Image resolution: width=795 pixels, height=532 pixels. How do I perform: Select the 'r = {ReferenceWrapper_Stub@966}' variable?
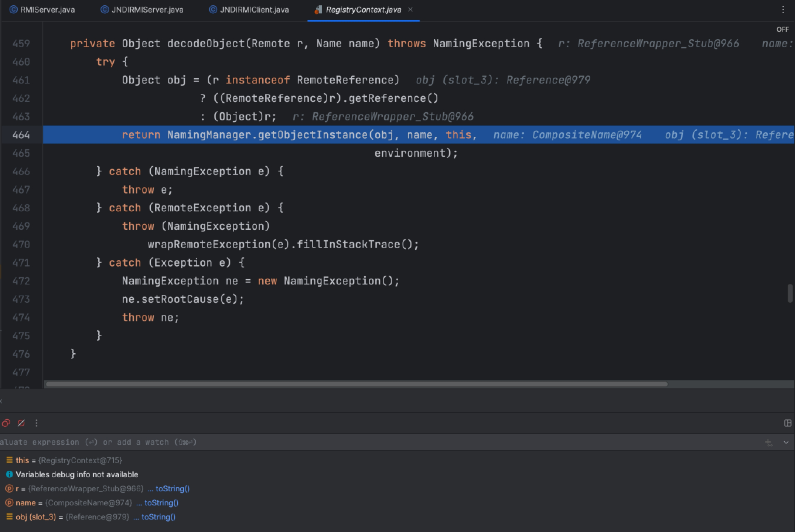click(x=79, y=489)
